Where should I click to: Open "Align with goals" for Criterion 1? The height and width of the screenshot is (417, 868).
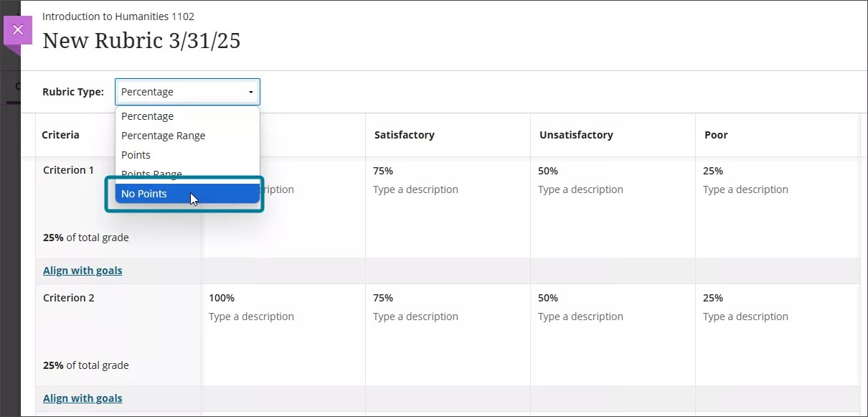pos(82,270)
